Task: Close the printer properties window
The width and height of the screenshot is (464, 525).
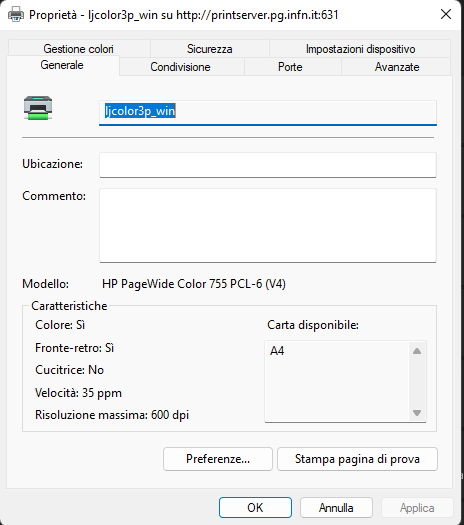Action: [x=446, y=14]
